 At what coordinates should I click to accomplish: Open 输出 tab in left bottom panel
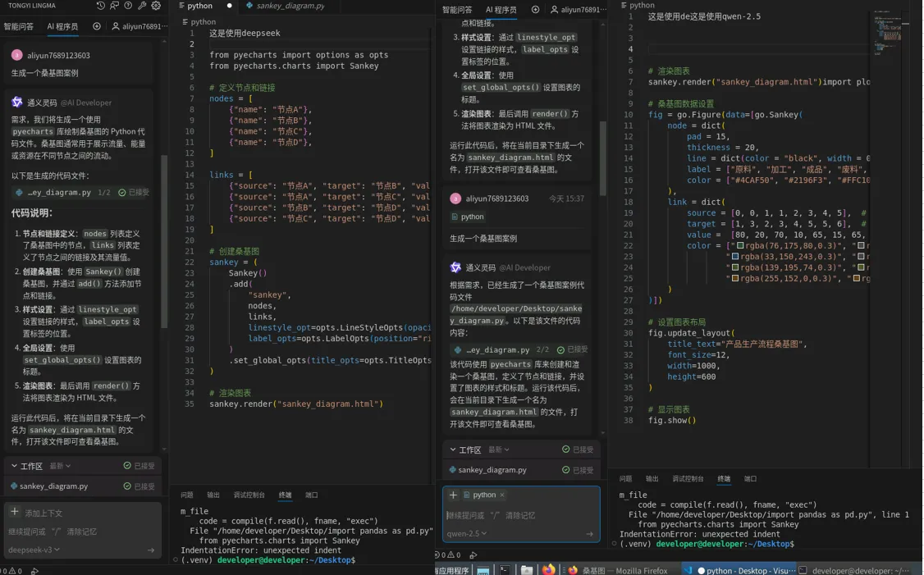[213, 495]
